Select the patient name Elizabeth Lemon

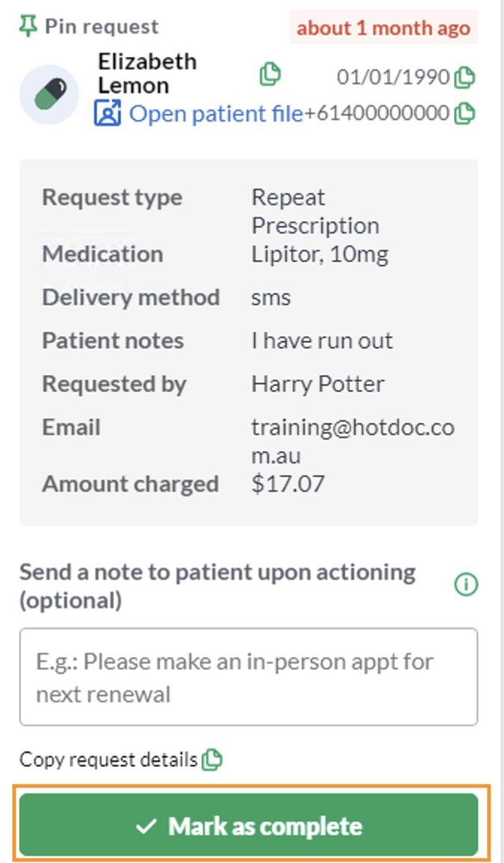click(147, 73)
